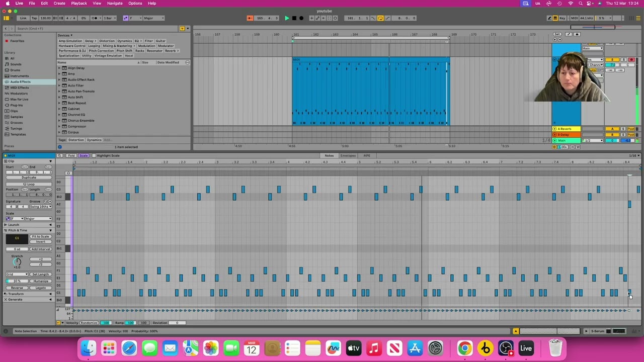Click the Pitch Correction filter tag
The image size is (644, 362).
[x=101, y=51]
